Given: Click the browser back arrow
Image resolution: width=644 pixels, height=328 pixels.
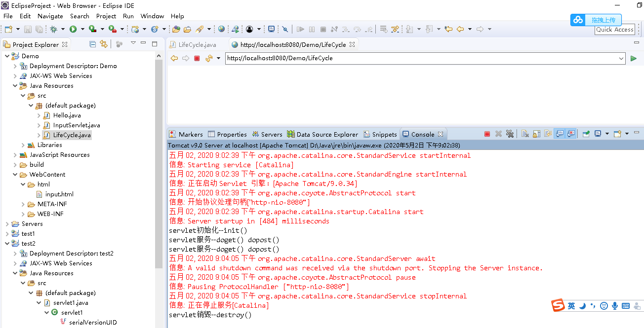Looking at the screenshot, I should pos(174,58).
